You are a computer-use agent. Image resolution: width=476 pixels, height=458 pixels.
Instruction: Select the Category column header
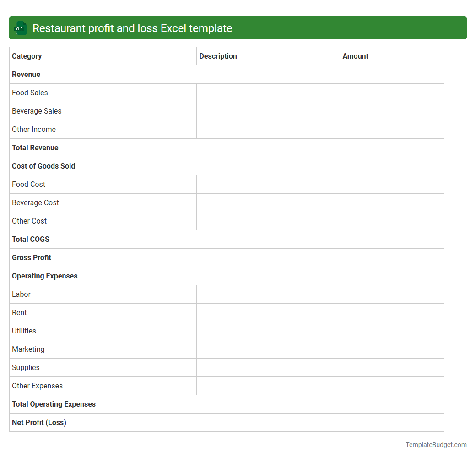[27, 56]
